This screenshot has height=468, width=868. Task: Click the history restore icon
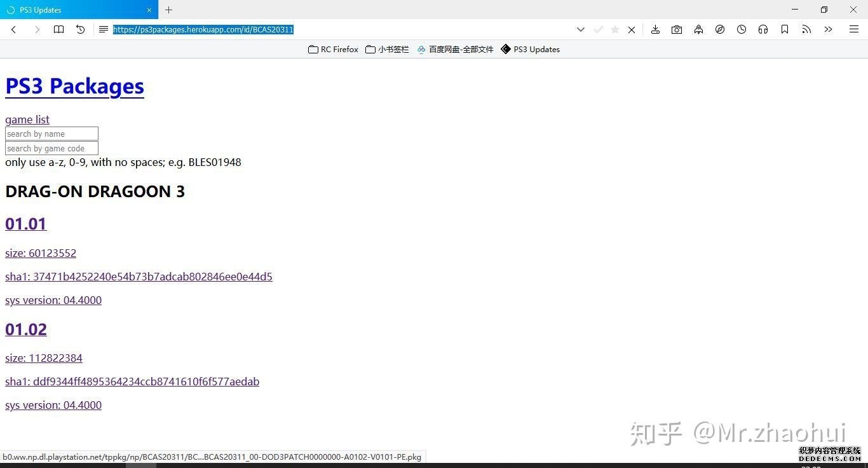(81, 29)
